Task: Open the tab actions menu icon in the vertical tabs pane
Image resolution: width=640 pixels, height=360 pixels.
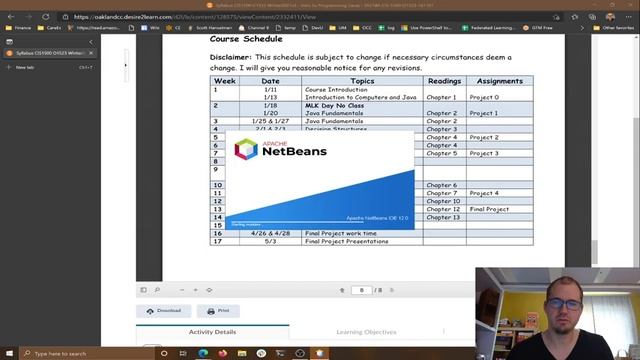Action: click(9, 42)
